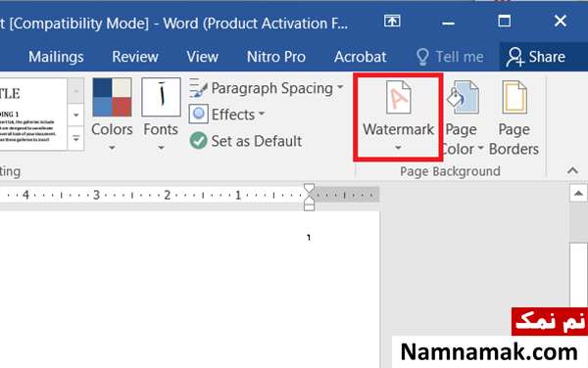Switch to the Review tab
This screenshot has width=588, height=368.
pos(135,57)
